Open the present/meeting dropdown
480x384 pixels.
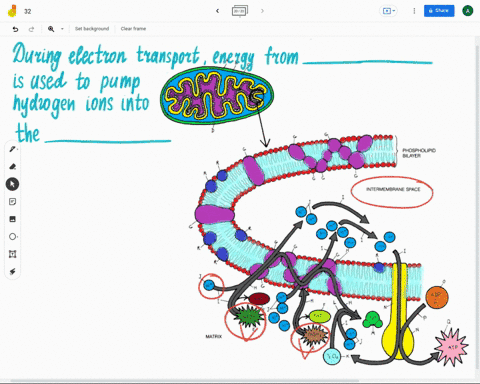coord(389,11)
